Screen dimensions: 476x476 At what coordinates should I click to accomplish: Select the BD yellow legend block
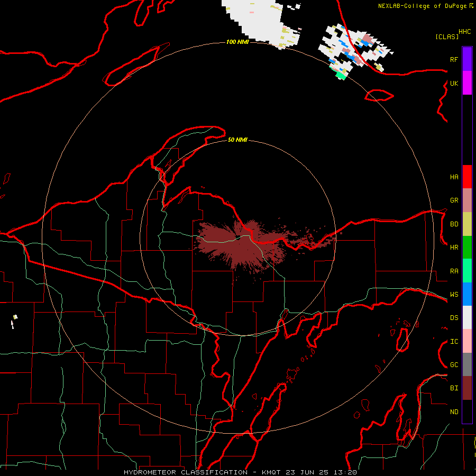coord(467,224)
